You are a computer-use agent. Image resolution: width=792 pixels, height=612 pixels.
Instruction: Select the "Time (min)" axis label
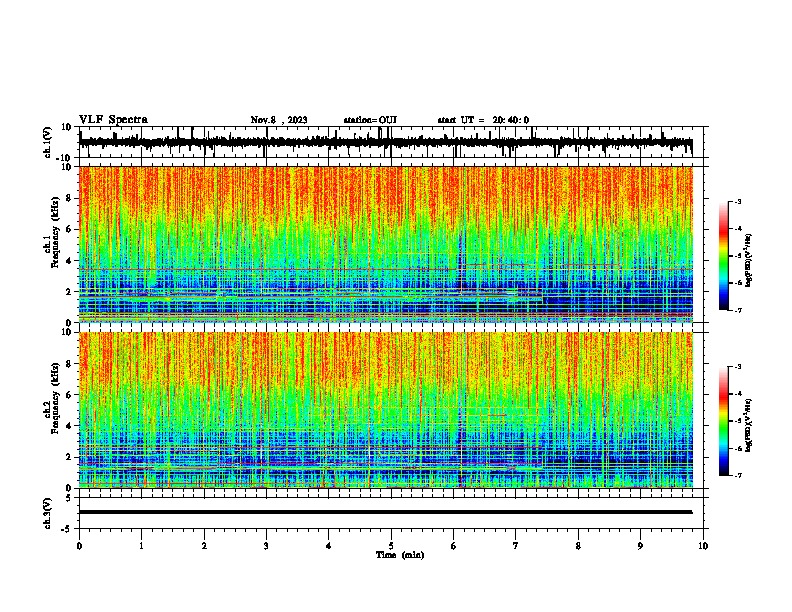point(400,555)
